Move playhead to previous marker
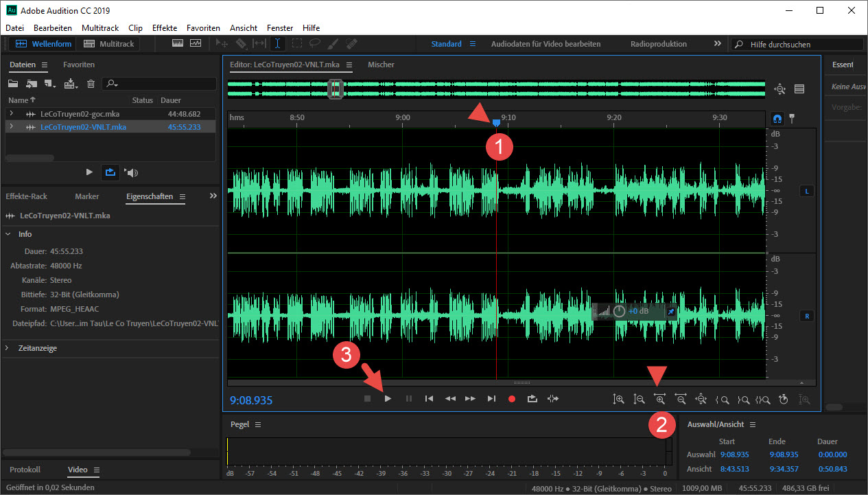The image size is (868, 495). click(429, 398)
